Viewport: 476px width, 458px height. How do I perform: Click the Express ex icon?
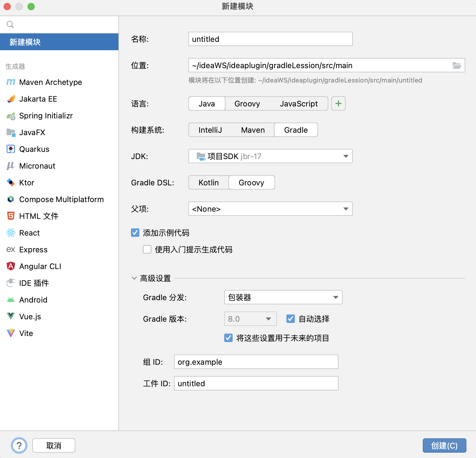(x=11, y=249)
